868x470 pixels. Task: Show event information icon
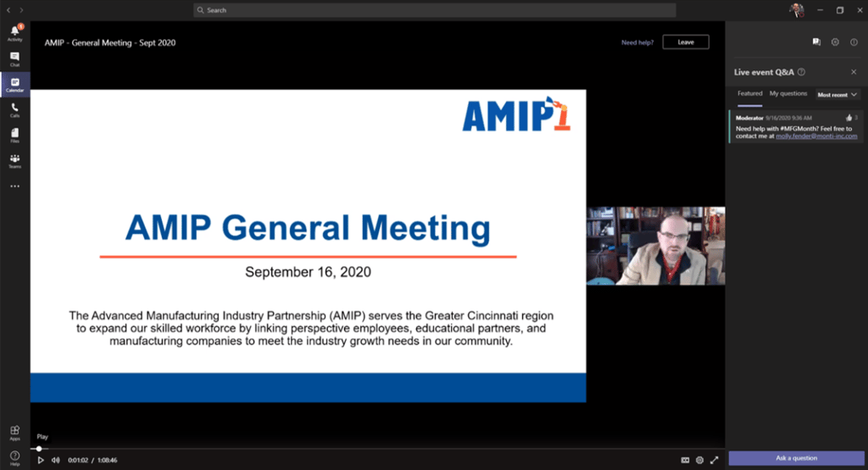(x=854, y=42)
